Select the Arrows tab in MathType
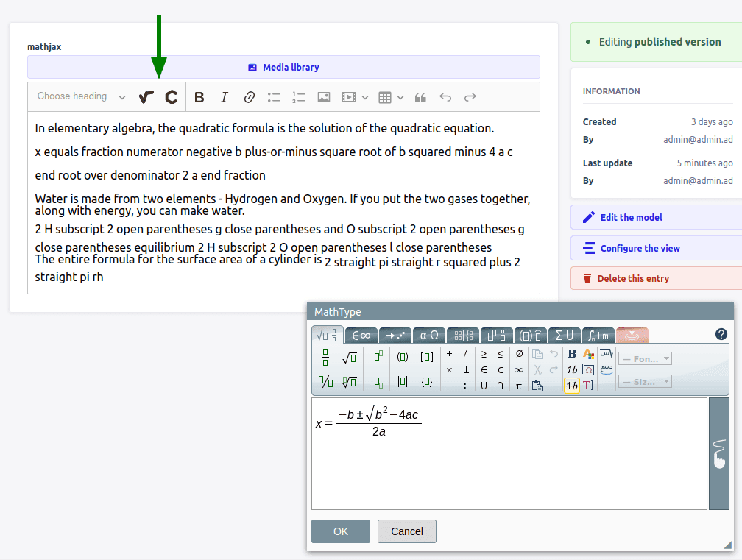The width and height of the screenshot is (742, 560). (x=395, y=336)
